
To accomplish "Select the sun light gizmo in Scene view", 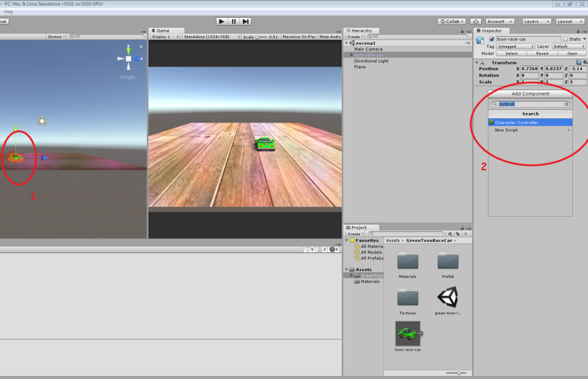I will point(42,121).
